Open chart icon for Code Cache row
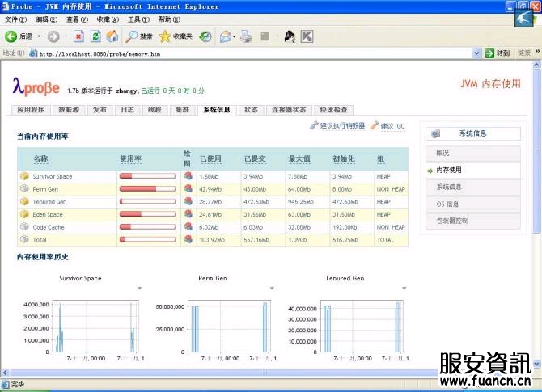This screenshot has height=392, width=542. click(188, 226)
